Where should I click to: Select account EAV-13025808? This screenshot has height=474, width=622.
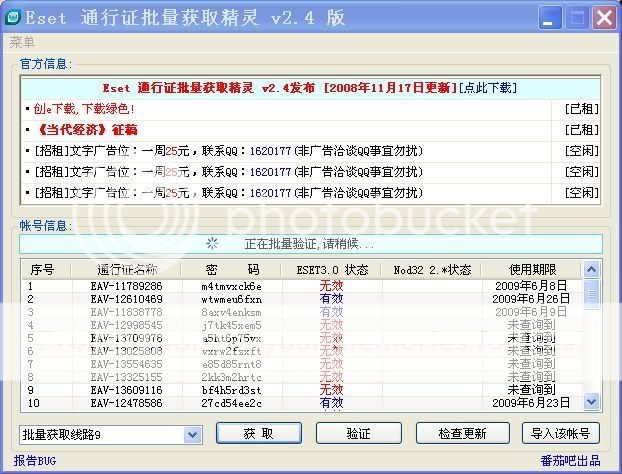(126, 351)
